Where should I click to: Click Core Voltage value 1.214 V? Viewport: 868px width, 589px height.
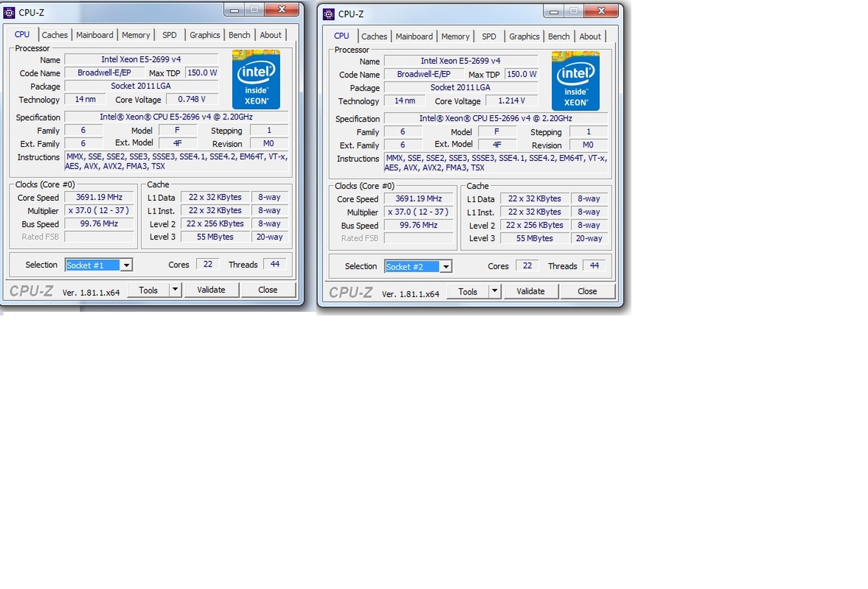pyautogui.click(x=511, y=101)
